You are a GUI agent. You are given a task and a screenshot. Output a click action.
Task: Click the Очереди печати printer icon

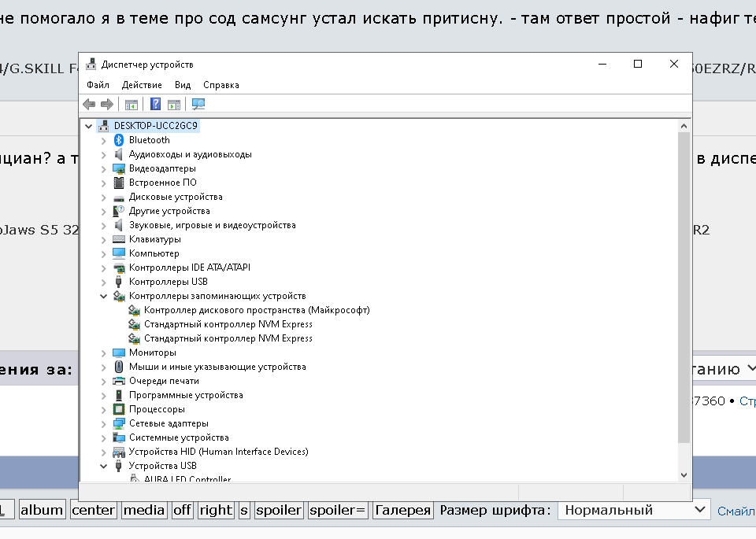119,381
